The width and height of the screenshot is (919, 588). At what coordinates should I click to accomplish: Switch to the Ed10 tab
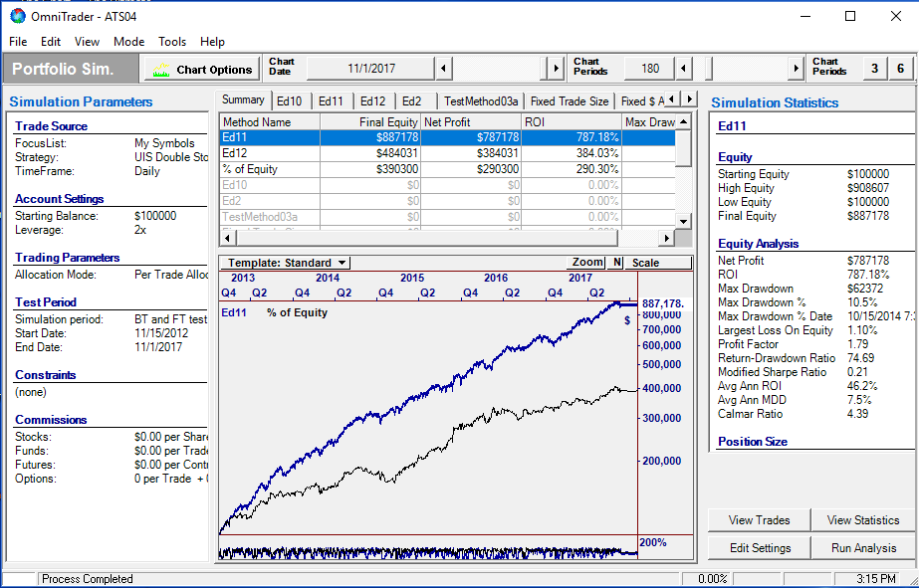coord(290,101)
